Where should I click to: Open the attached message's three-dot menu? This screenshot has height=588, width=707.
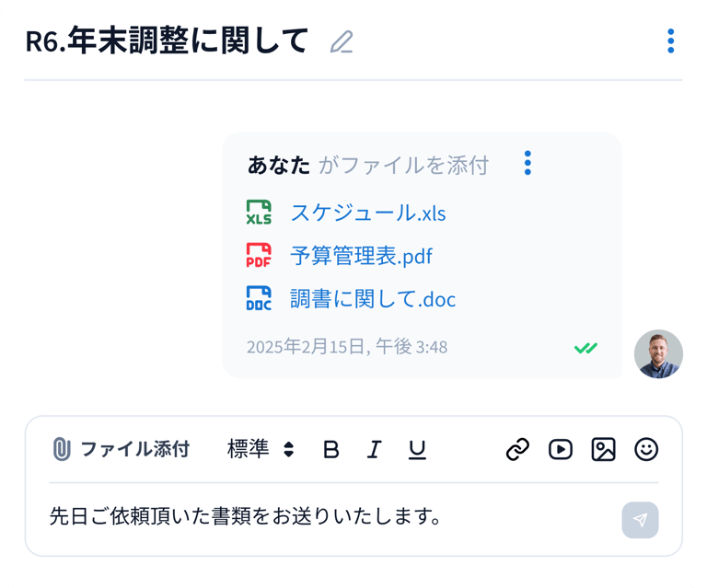pos(527,163)
